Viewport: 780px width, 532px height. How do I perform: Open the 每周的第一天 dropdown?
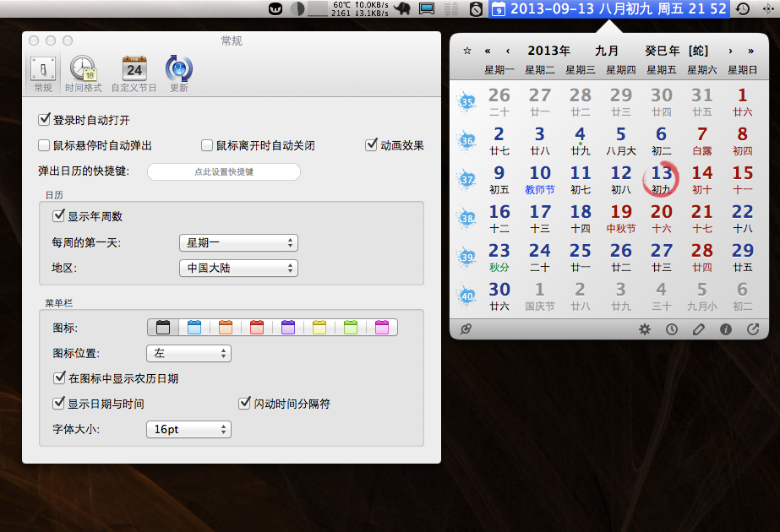[x=238, y=242]
